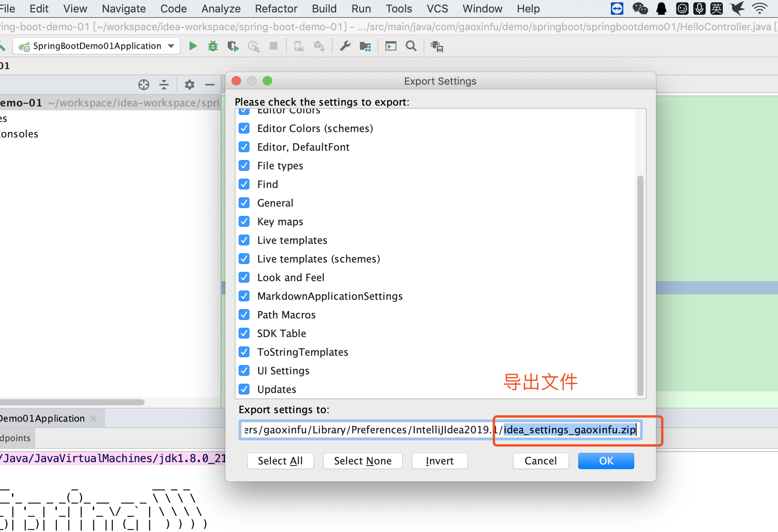778x532 pixels.
Task: Run the application with green play icon
Action: pos(193,46)
